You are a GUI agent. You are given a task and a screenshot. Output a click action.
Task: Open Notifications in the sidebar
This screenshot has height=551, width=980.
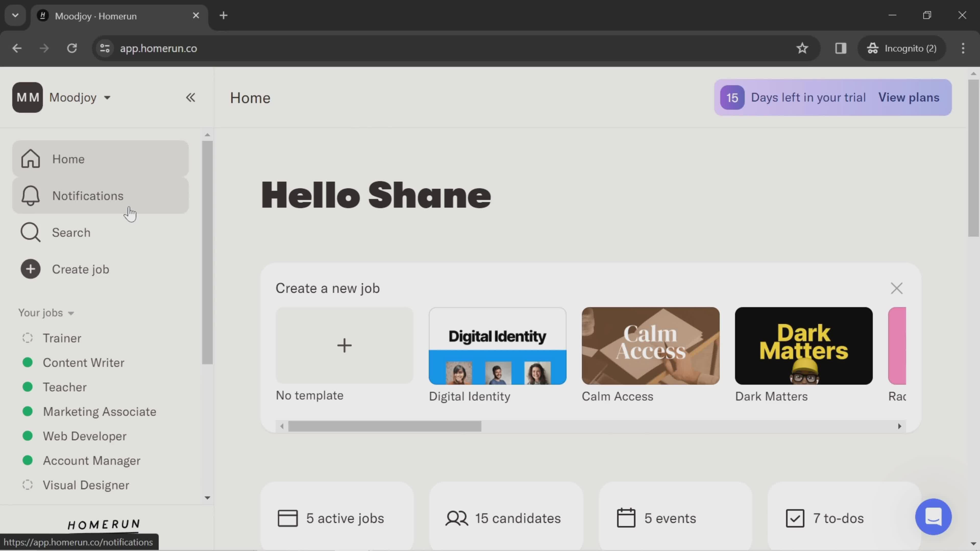[101, 196]
